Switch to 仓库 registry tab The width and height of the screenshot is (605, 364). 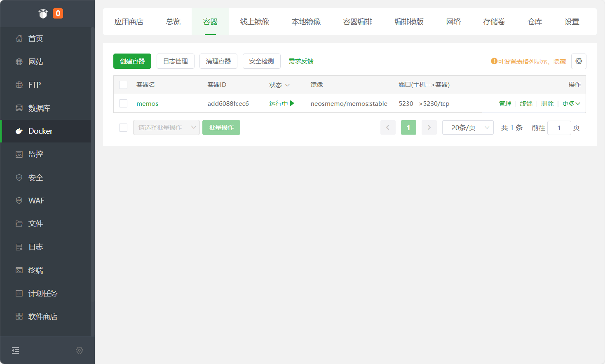[x=535, y=22]
